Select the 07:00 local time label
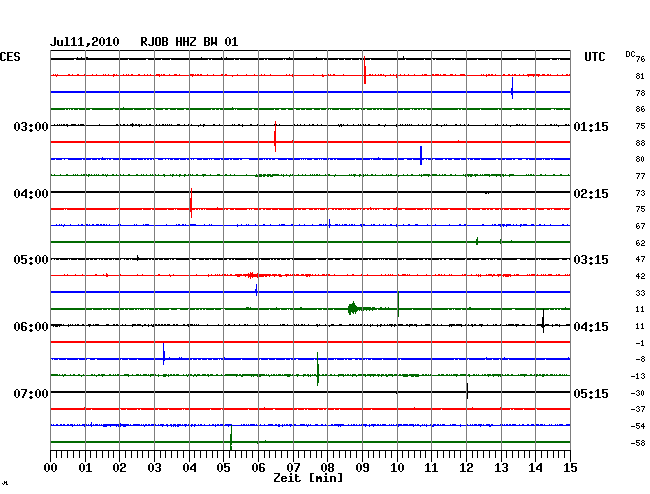650x494 pixels. [x=31, y=393]
